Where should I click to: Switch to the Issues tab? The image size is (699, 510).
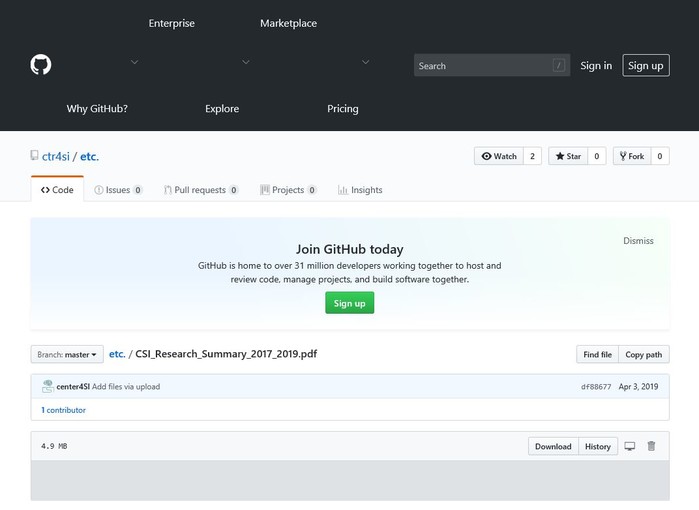point(118,190)
